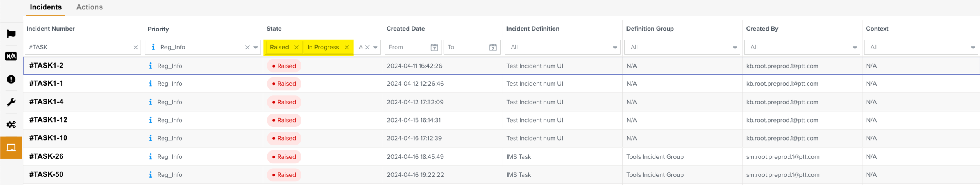The width and height of the screenshot is (980, 185).
Task: Clear all State filter selections
Action: [x=367, y=47]
